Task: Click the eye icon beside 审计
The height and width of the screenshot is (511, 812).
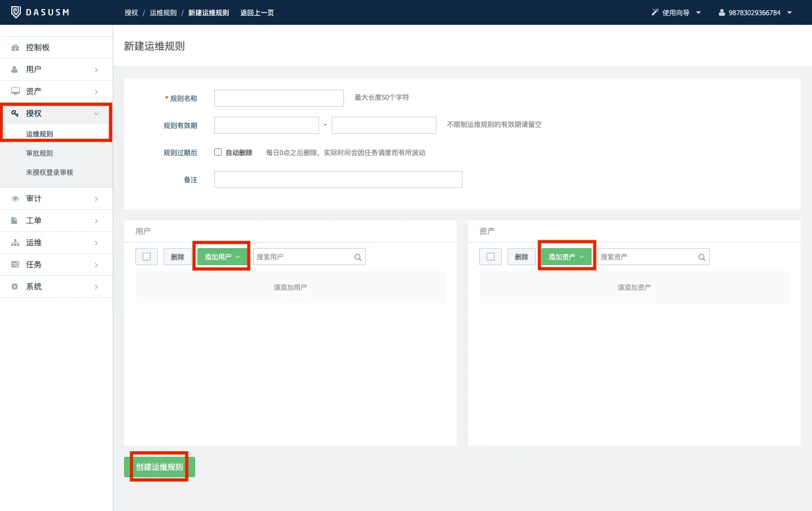Action: (15, 199)
